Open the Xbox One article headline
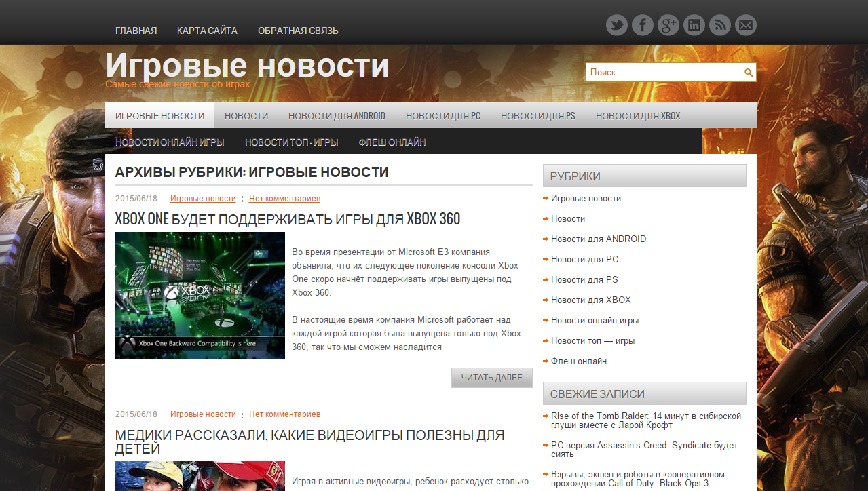 [x=288, y=219]
